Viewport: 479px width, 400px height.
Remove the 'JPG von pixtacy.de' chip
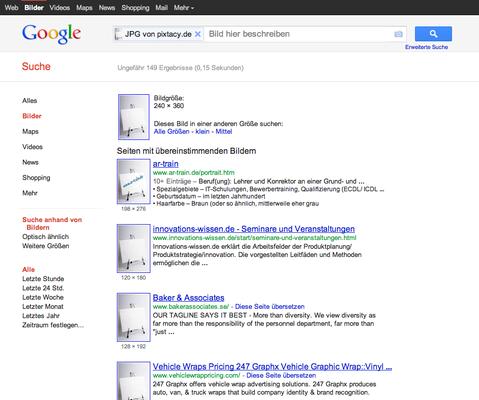click(x=198, y=34)
